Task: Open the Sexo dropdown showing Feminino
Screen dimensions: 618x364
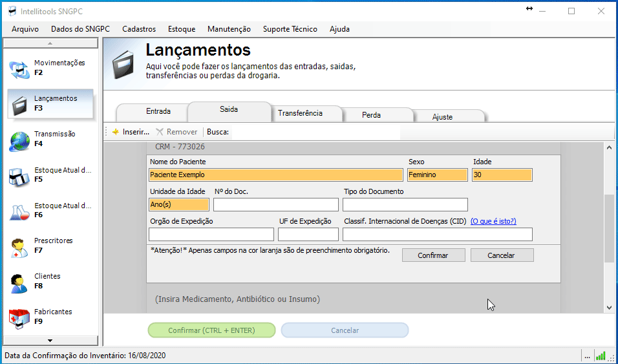Action: coord(438,175)
